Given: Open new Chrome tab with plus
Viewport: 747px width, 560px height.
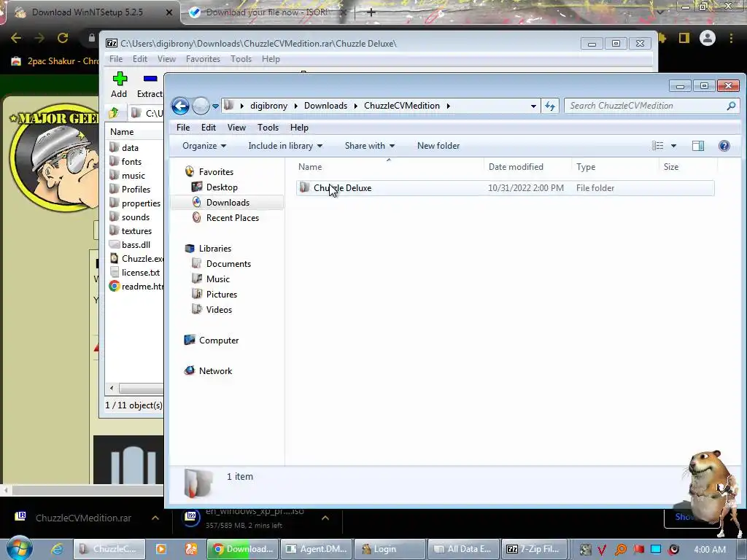Looking at the screenshot, I should [x=371, y=12].
